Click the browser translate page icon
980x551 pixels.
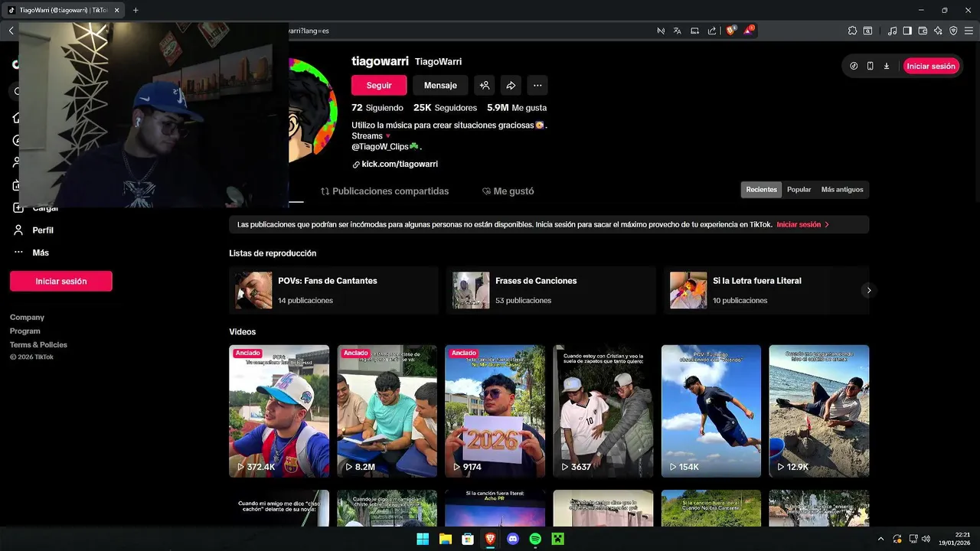click(677, 31)
